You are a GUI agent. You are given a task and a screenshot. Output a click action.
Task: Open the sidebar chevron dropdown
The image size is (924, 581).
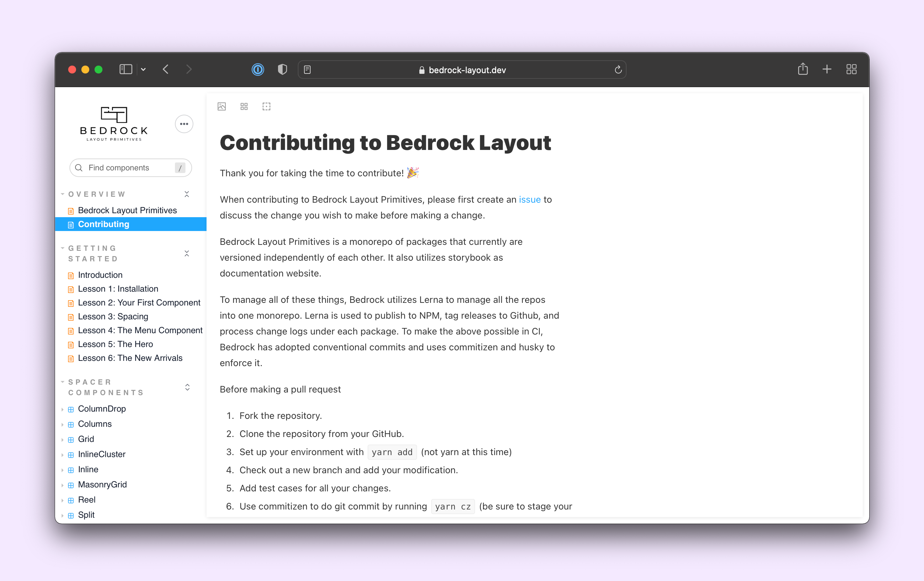click(x=143, y=70)
